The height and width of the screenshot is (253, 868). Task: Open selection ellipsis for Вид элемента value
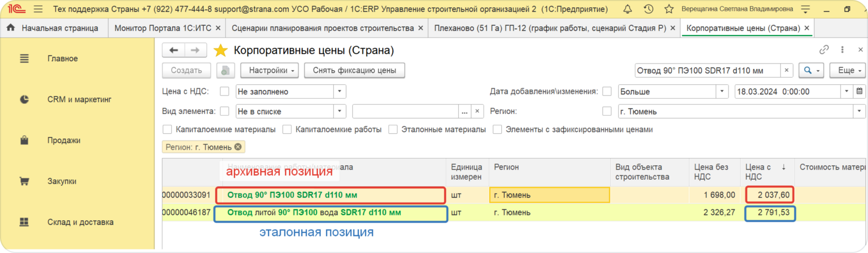tap(465, 111)
